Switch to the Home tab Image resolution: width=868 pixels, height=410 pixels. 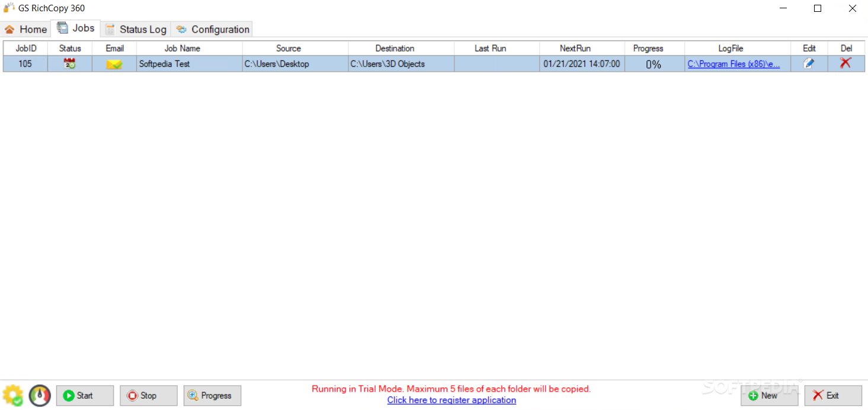pyautogui.click(x=26, y=29)
